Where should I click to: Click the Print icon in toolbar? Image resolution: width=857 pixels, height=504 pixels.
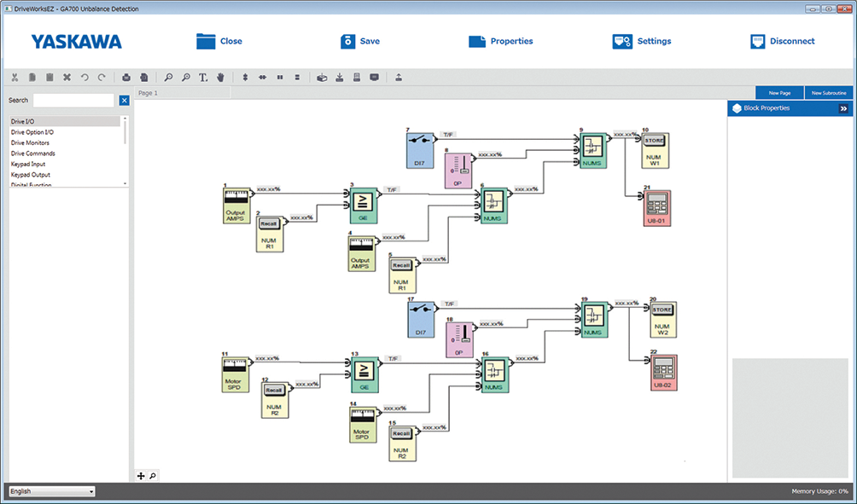(126, 78)
